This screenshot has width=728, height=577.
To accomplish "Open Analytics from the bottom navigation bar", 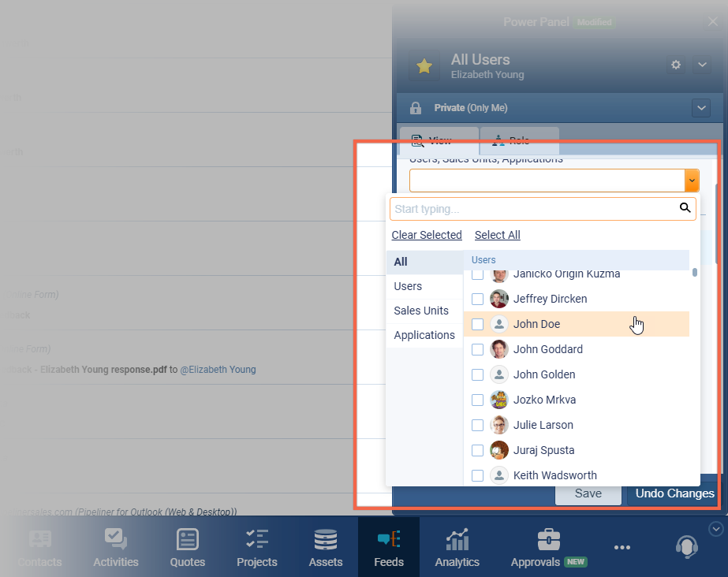I will coord(457,549).
